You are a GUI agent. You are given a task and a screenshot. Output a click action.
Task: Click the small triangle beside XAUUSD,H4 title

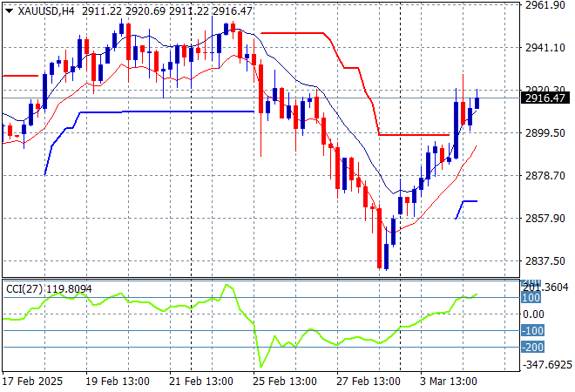click(x=10, y=9)
